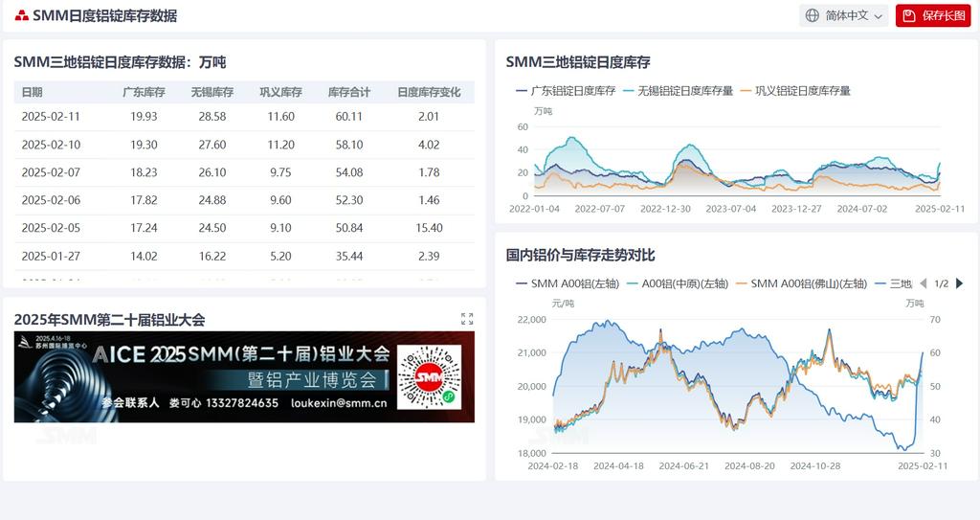Screen dimensions: 980x520
Task: Toggle SMM A00铝(佛山)(左轴) legend series
Action: (801, 283)
